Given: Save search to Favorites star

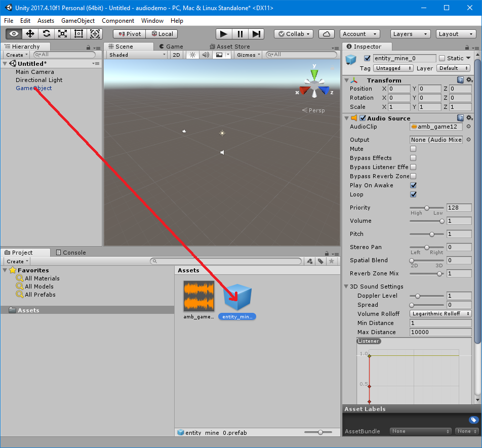Looking at the screenshot, I should 331,261.
